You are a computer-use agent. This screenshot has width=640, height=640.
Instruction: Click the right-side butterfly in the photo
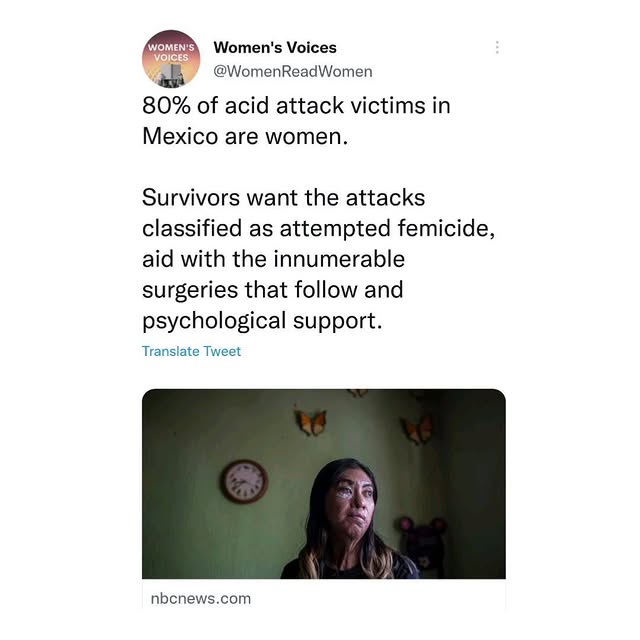tap(418, 430)
